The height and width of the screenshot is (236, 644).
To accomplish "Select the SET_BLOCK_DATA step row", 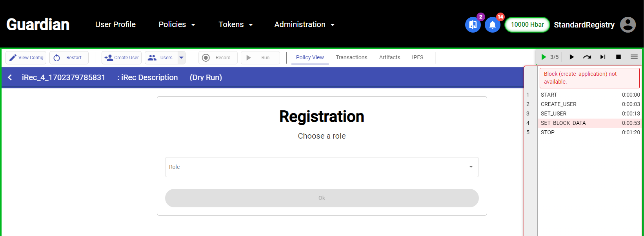I will (584, 123).
